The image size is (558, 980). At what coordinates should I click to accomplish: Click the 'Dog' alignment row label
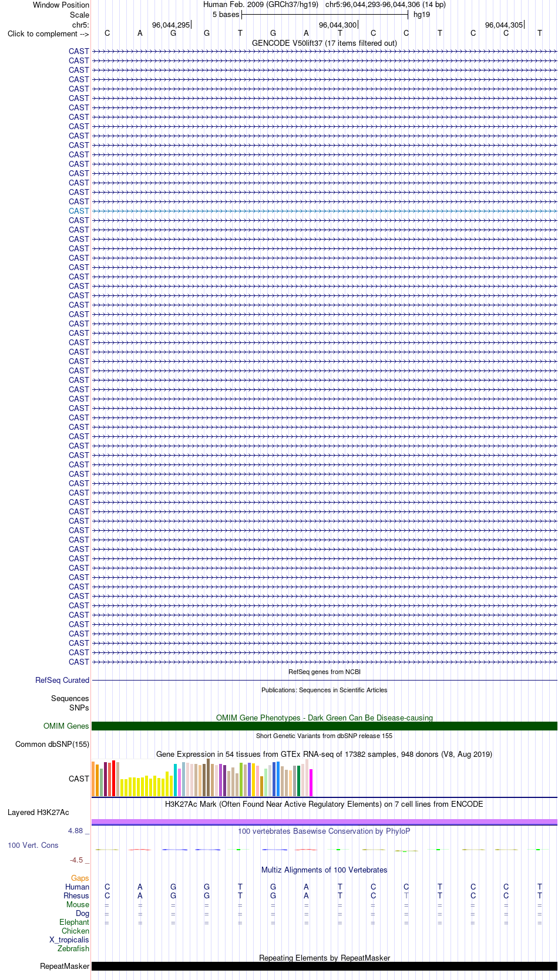tap(83, 913)
